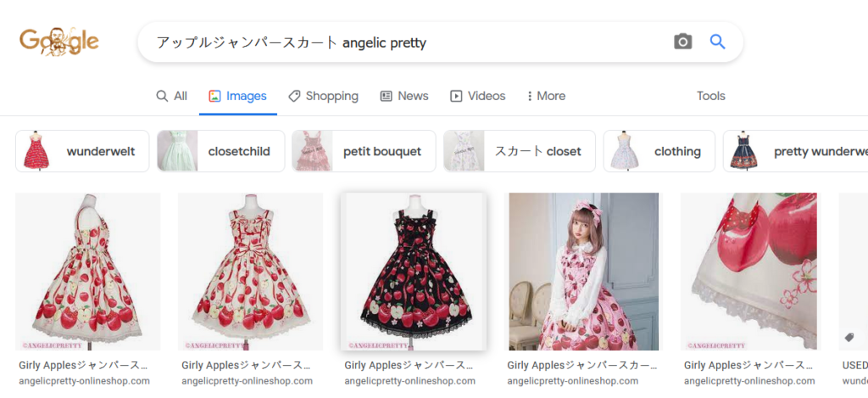This screenshot has width=868, height=398.
Task: Open the close-up apple print hem image
Action: point(749,272)
